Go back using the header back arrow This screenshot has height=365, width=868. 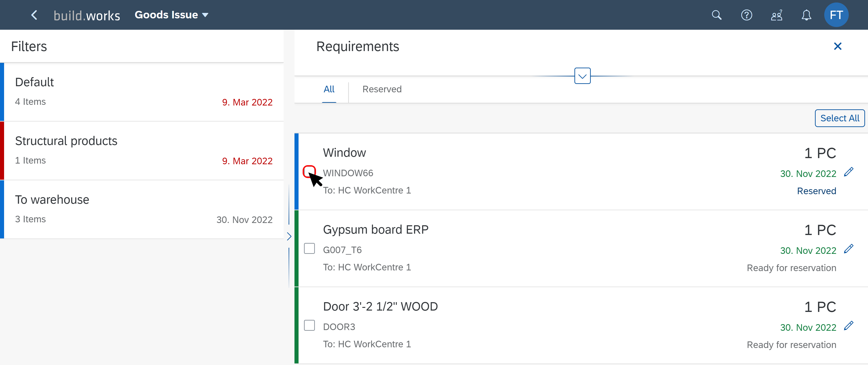[34, 15]
